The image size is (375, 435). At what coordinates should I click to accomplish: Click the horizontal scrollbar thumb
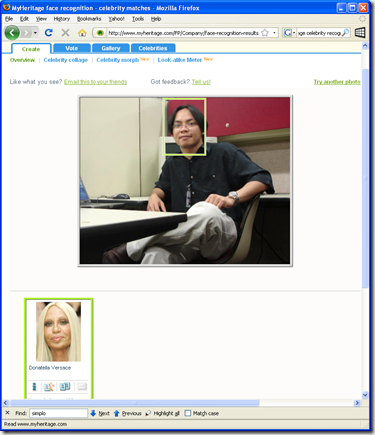tap(134, 403)
